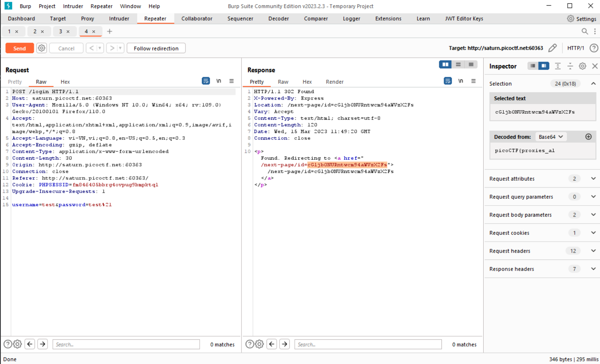Open Repeater send settings gear icon

42,48
